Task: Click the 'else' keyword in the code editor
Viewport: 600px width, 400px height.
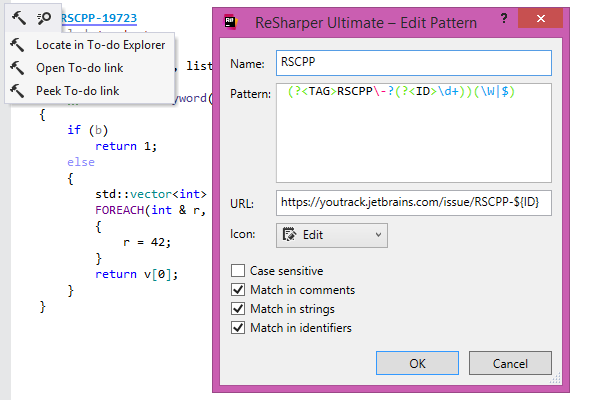Action: click(81, 162)
